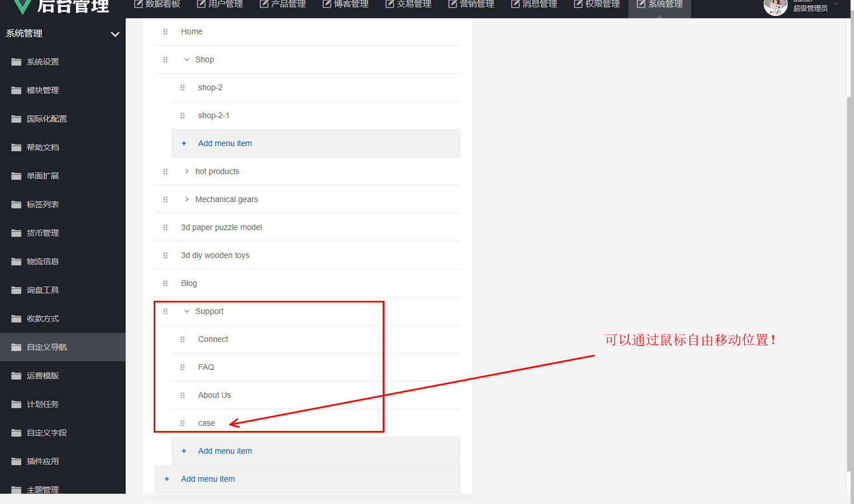Click the bottom root-level Add menu item
The image size is (854, 504).
click(x=208, y=479)
